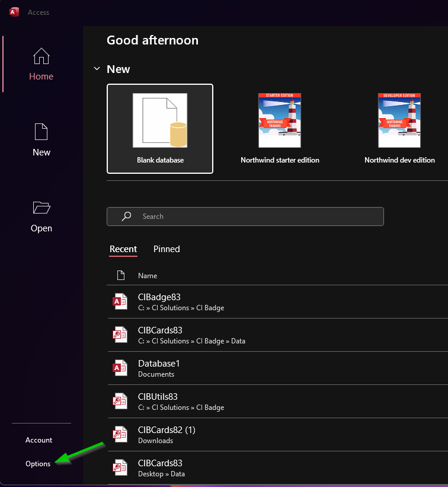Open the Open folder sidebar item

point(41,216)
